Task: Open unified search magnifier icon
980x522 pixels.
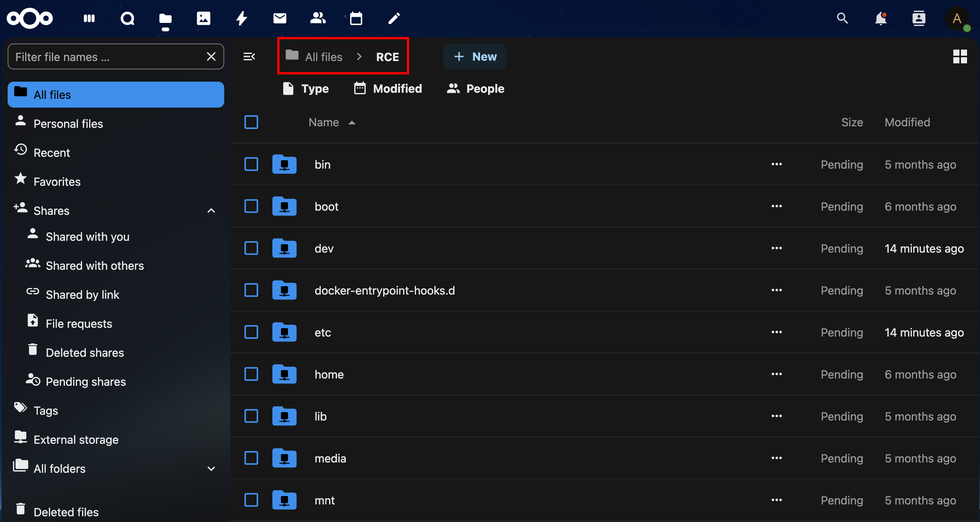Action: pos(842,18)
